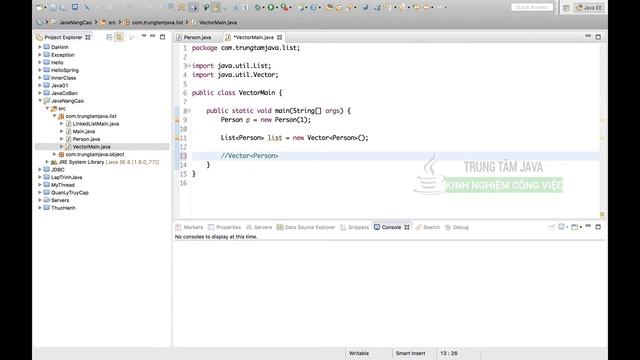The width and height of the screenshot is (640, 360).
Task: Select the VectorMain.java editor tab
Action: tap(253, 37)
